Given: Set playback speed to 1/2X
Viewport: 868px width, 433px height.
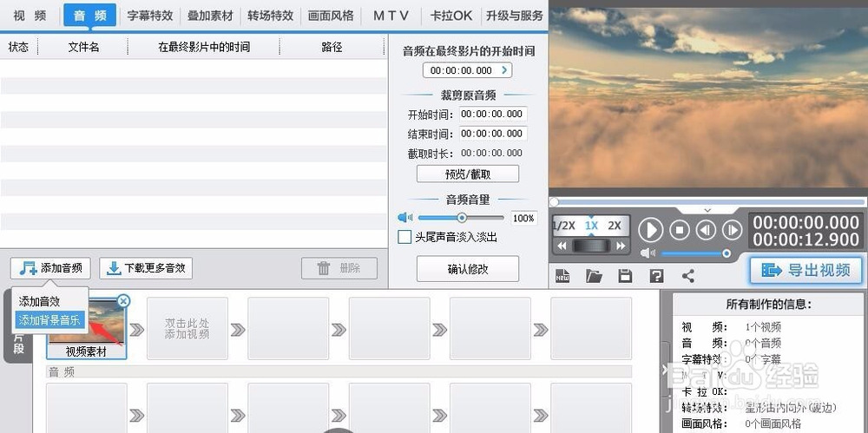Looking at the screenshot, I should pyautogui.click(x=564, y=226).
